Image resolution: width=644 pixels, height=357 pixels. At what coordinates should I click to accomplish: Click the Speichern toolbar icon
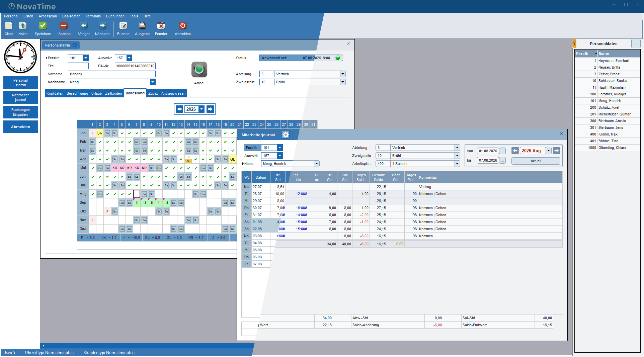[43, 26]
